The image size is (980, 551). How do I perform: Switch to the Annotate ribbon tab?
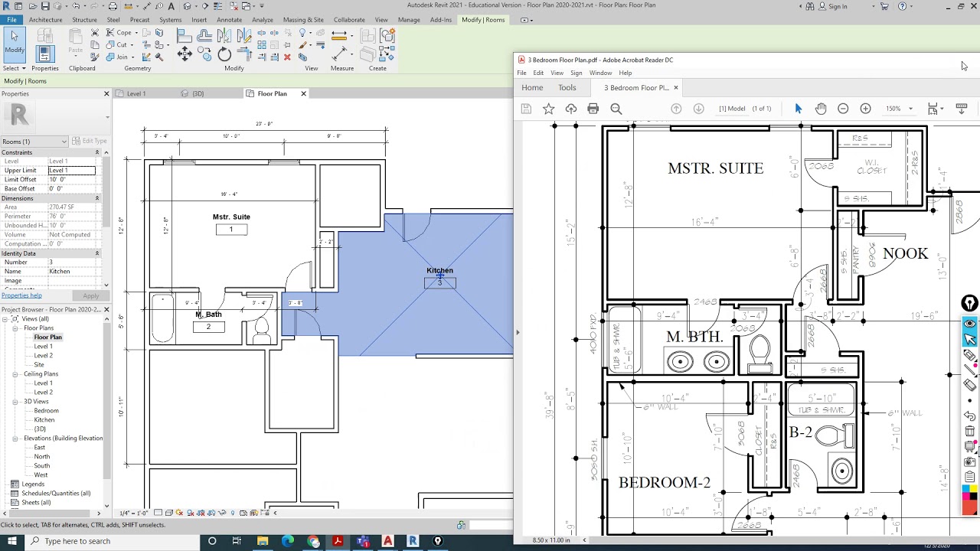[x=229, y=20]
